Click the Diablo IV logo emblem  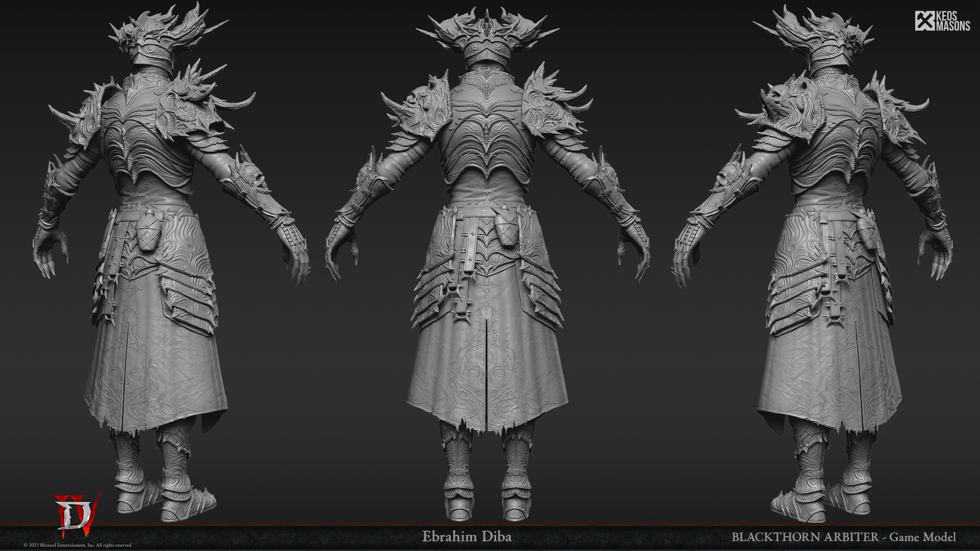point(77,514)
